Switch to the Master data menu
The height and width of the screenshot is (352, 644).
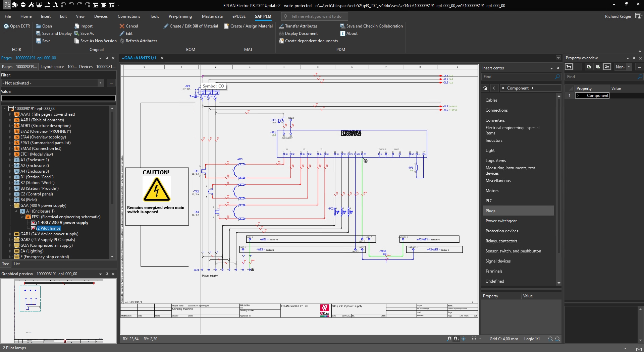coord(212,16)
